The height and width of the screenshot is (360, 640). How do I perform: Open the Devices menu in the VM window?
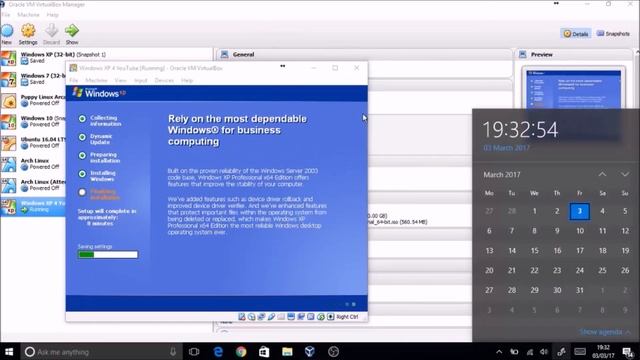click(x=164, y=80)
